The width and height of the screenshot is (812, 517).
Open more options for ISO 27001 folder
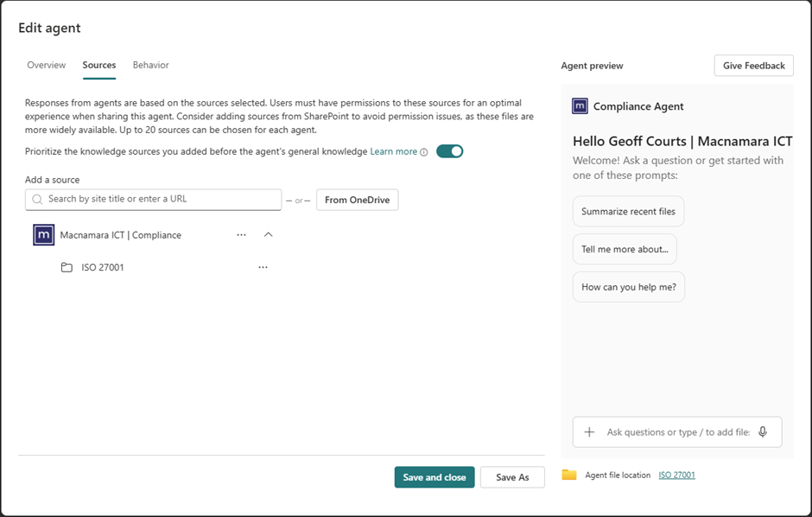coord(263,267)
